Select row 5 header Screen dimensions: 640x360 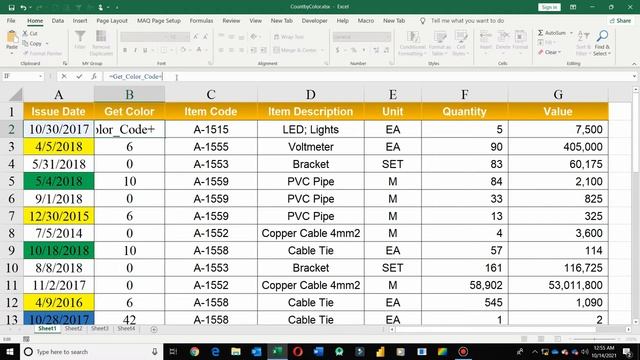[x=11, y=181]
